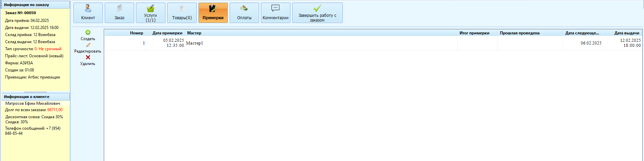This screenshot has width=644, height=161.
Task: Open the Товары(0) section icon
Action: pyautogui.click(x=182, y=8)
